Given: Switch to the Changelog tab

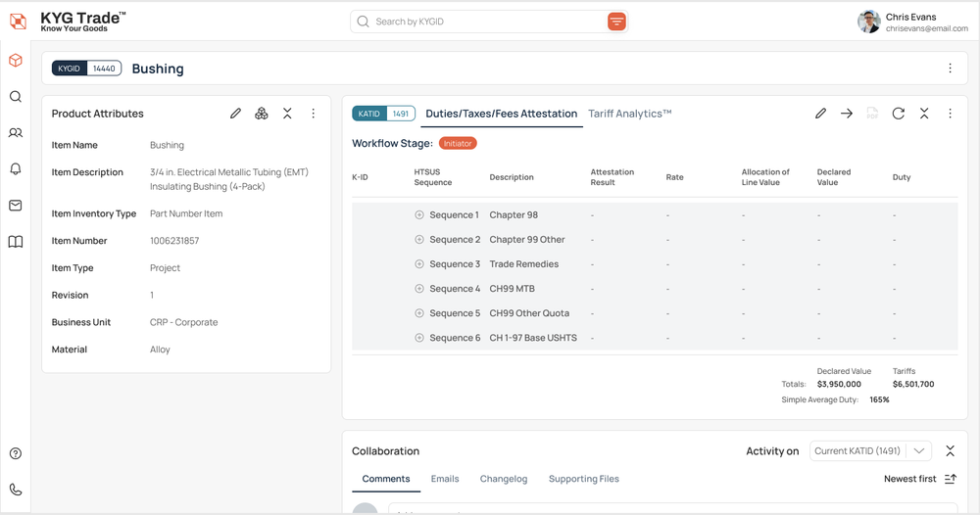Looking at the screenshot, I should 504,479.
